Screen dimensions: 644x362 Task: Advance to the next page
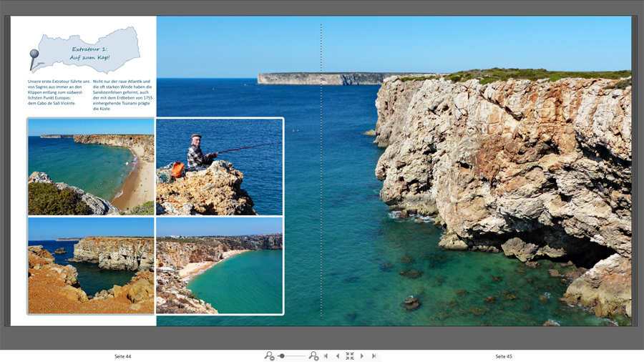362,356
